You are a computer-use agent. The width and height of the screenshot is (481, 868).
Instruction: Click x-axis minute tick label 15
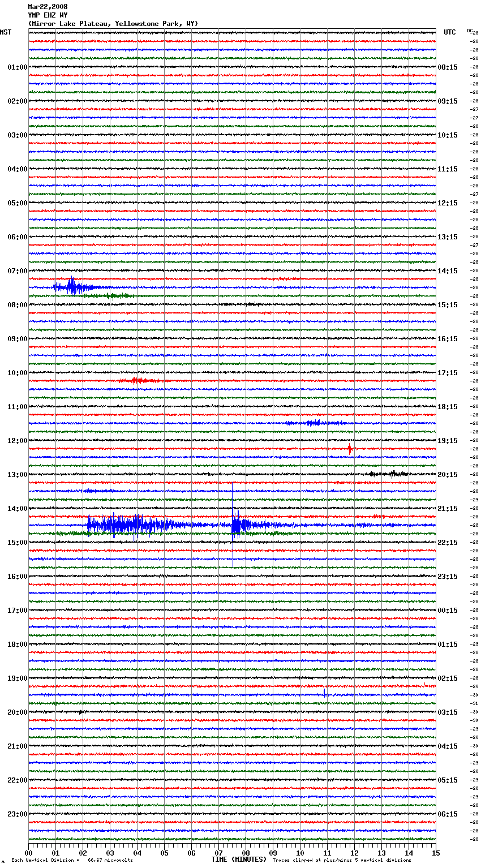click(436, 853)
